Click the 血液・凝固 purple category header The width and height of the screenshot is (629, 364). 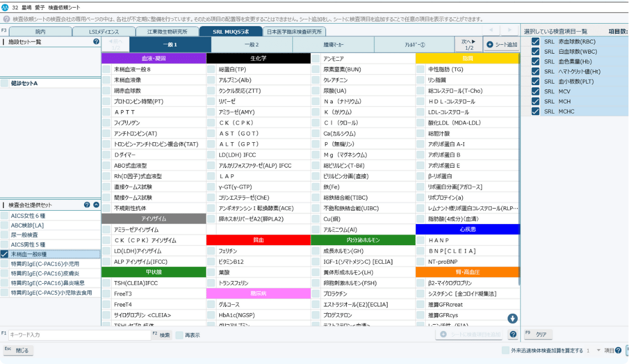point(153,58)
